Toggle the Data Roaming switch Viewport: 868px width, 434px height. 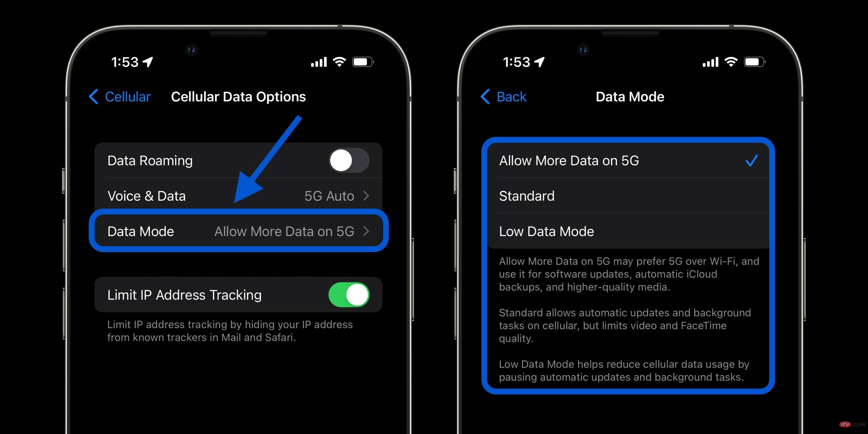coord(344,160)
